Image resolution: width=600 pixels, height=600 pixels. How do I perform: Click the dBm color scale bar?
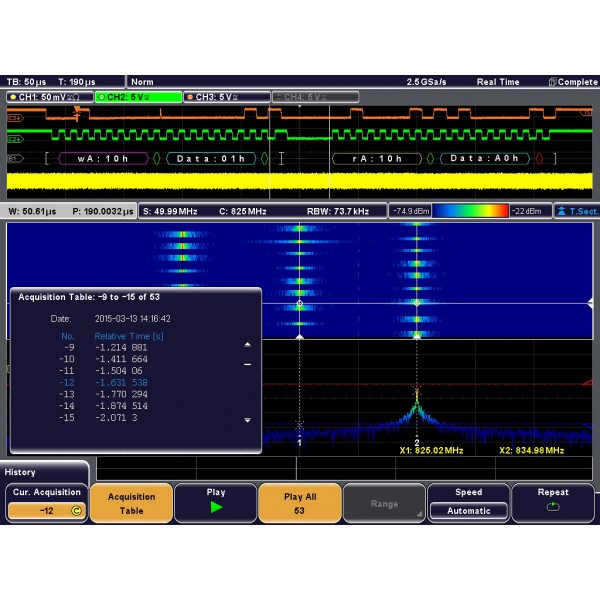471,211
